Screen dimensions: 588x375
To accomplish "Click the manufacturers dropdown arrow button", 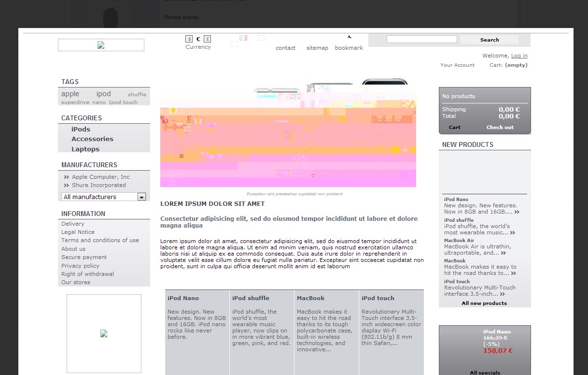I will 141,197.
